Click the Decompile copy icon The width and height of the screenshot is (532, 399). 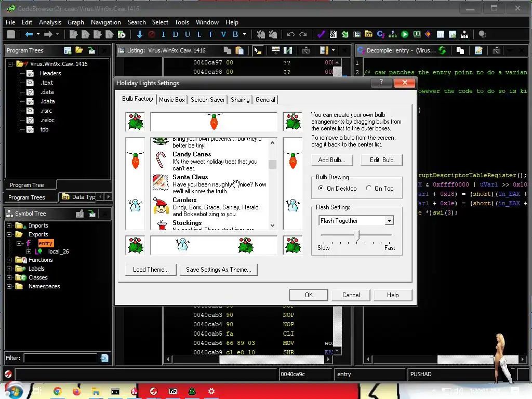[x=460, y=50]
